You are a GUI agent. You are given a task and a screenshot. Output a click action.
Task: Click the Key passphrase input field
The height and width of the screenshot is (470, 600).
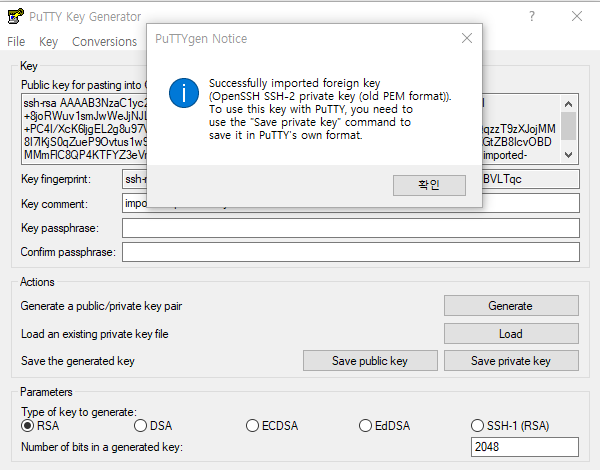point(351,228)
